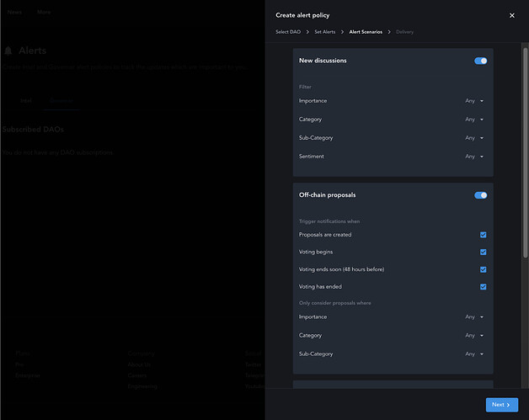This screenshot has height=420, width=529.
Task: Uncheck Voting ends soon checkbox
Action: point(484,269)
